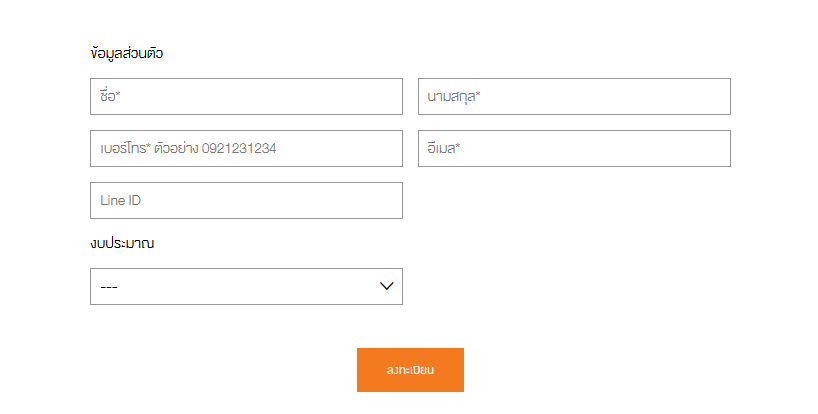The height and width of the screenshot is (414, 818).
Task: Click the example number 0921231234 placeholder
Action: pos(239,149)
